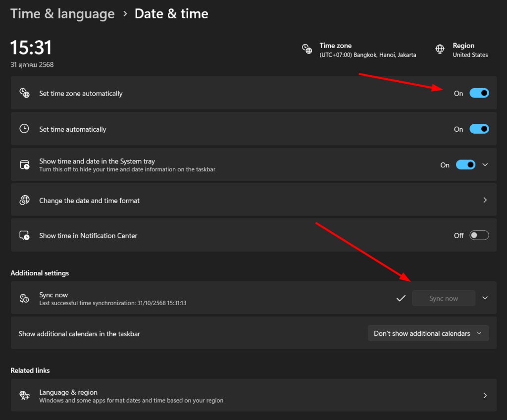This screenshot has height=420, width=507.
Task: Disable the Set time automatically switch
Action: (x=479, y=129)
